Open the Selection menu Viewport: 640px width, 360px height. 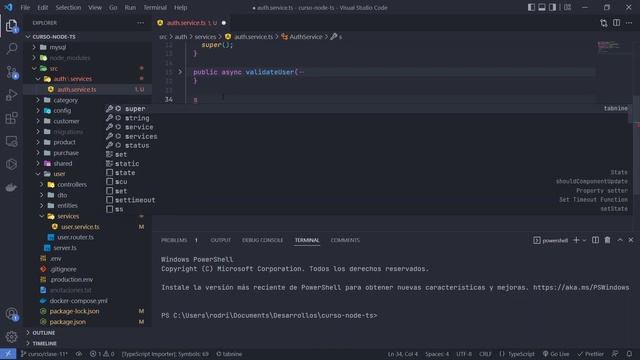[x=68, y=7]
